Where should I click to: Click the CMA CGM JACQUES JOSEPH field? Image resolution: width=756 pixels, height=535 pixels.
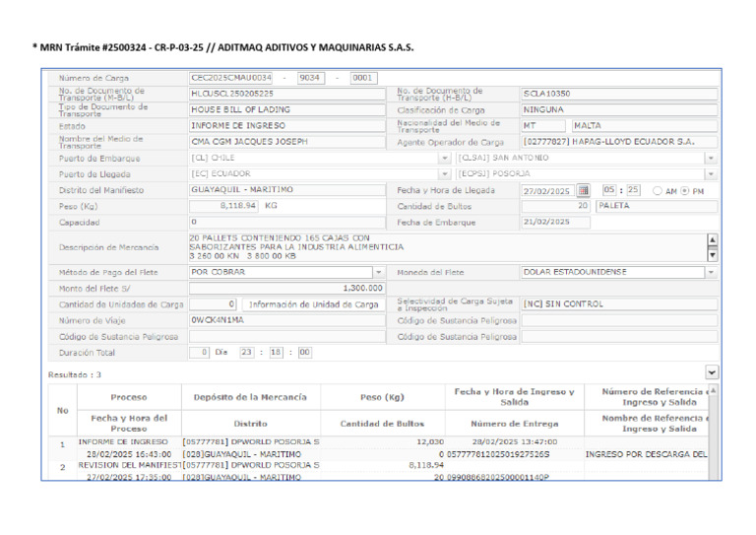pos(286,142)
